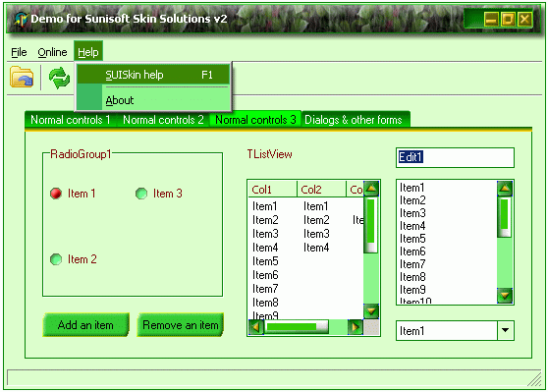
Task: Open the File menu
Action: [x=19, y=52]
